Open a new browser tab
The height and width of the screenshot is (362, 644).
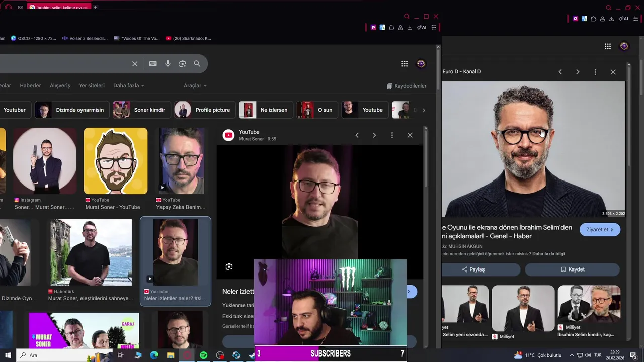[x=95, y=8]
